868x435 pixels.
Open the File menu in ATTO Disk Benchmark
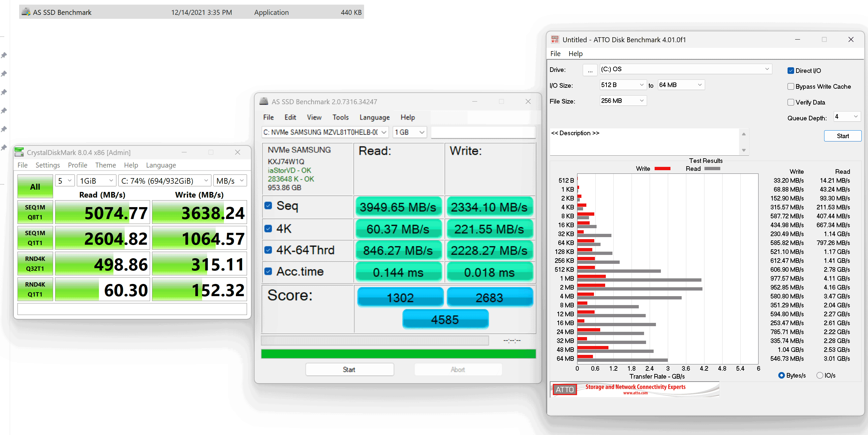coord(555,53)
